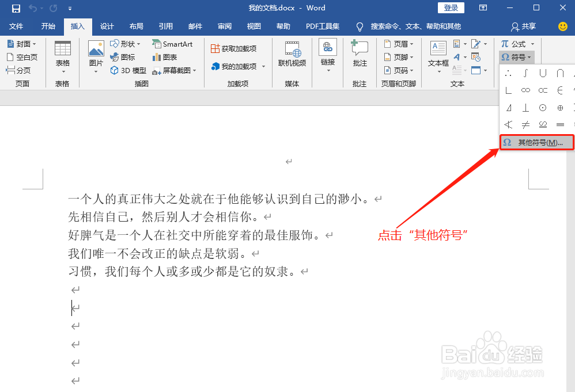The width and height of the screenshot is (575, 392).
Task: Open the 视图 tab
Action: (254, 26)
